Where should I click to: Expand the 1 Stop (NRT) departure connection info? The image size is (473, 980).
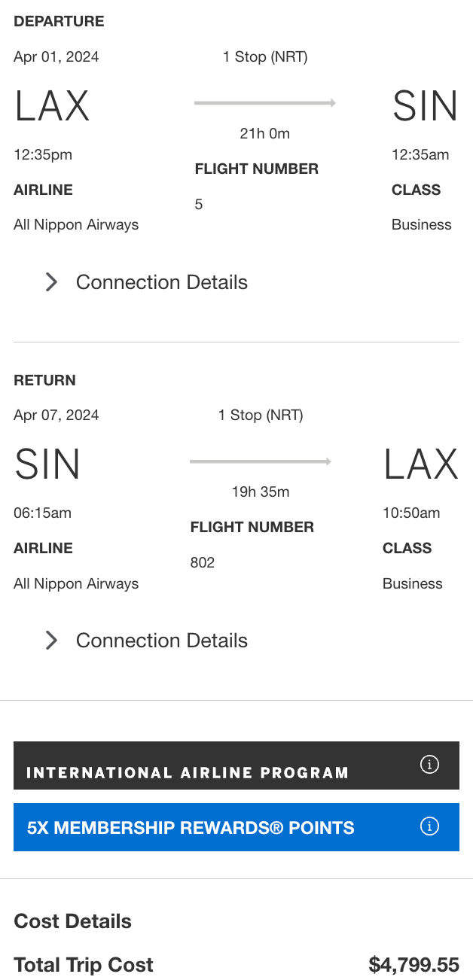(264, 56)
